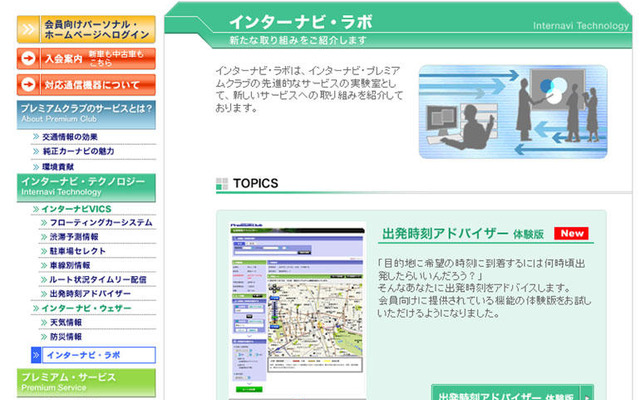The image size is (640, 400).
Task: Click the 出発時刻アドバイザー 体験版 heading
Action: click(x=463, y=233)
